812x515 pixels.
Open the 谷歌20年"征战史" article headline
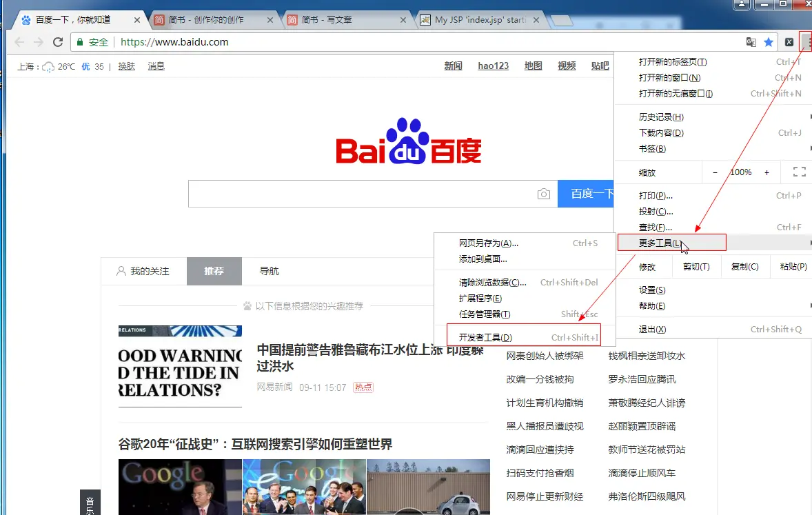(255, 444)
